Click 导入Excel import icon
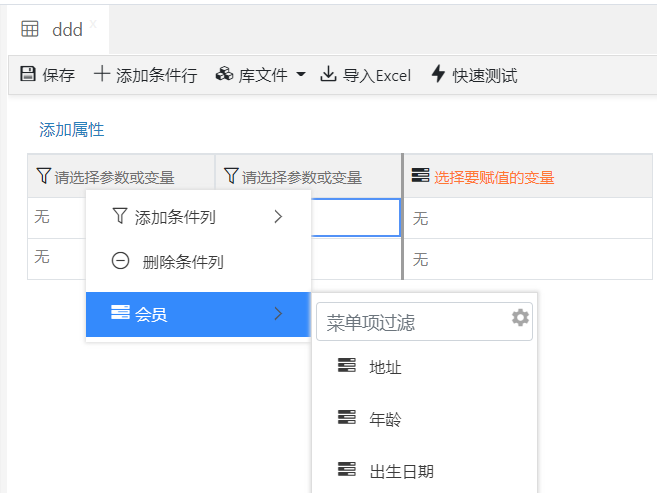657x493 pixels. pyautogui.click(x=328, y=75)
